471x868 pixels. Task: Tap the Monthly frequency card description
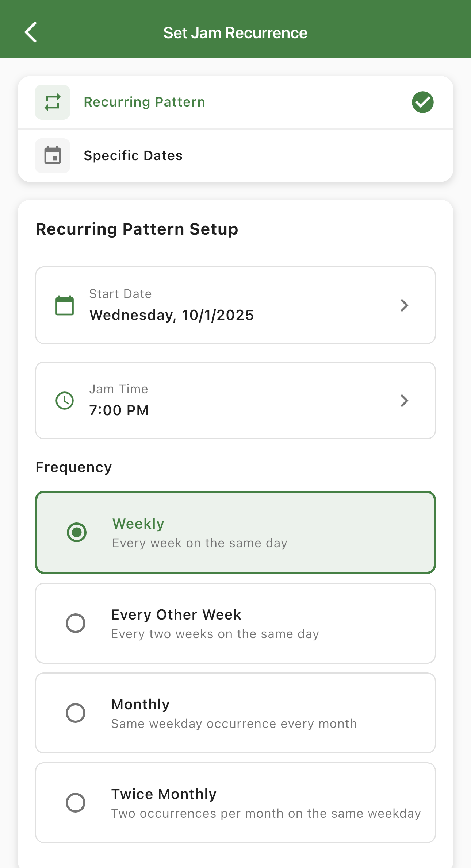point(234,724)
